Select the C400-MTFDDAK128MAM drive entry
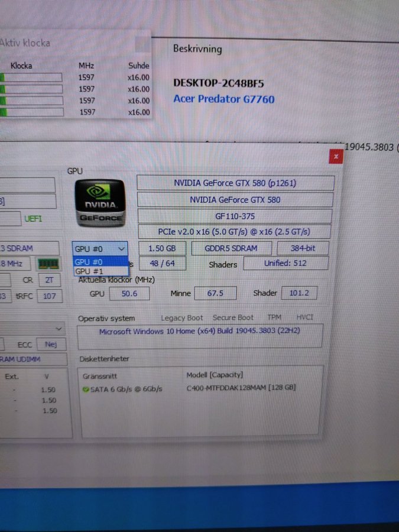399x532 pixels. pyautogui.click(x=241, y=388)
